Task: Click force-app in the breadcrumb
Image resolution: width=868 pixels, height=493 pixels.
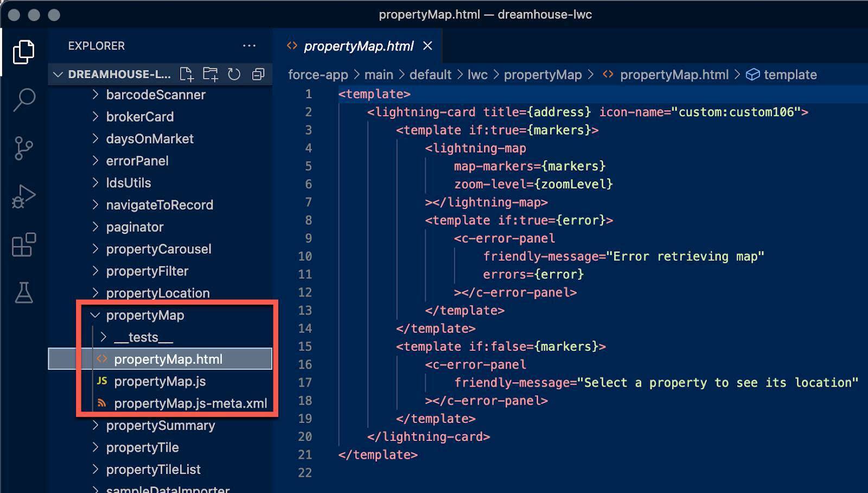Action: (318, 74)
